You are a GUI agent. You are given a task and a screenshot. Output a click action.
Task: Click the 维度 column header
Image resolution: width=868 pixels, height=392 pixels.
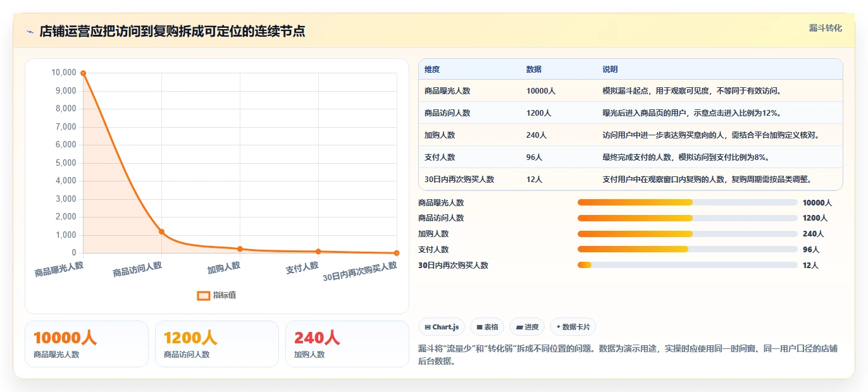[432, 70]
